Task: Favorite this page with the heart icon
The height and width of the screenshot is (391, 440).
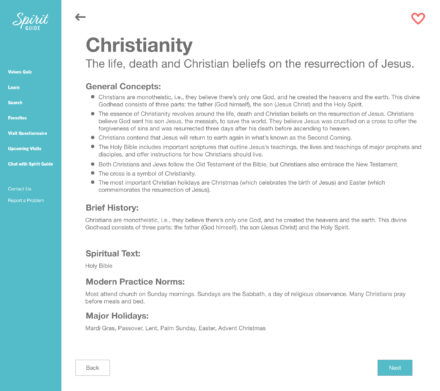Action: (418, 18)
